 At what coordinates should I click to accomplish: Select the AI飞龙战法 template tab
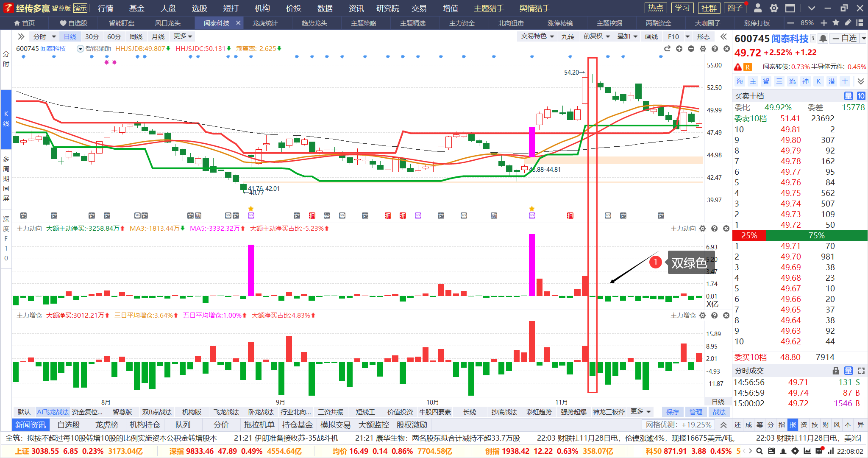pyautogui.click(x=53, y=412)
